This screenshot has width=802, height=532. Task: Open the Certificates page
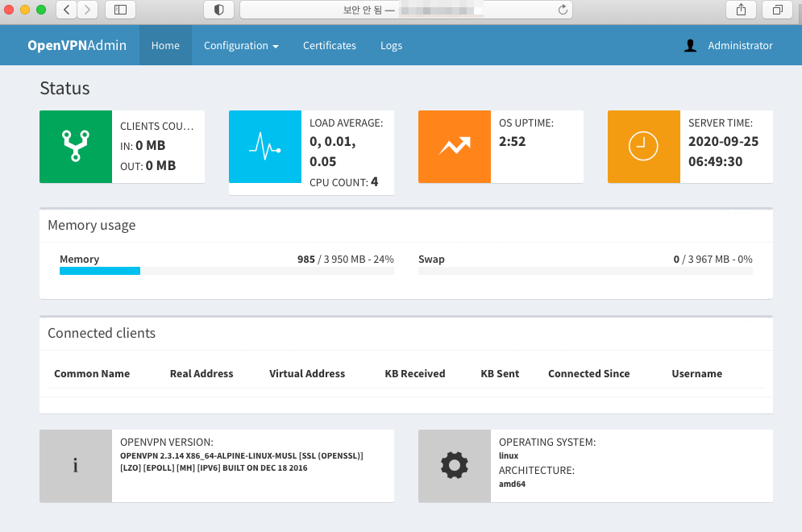(x=330, y=45)
